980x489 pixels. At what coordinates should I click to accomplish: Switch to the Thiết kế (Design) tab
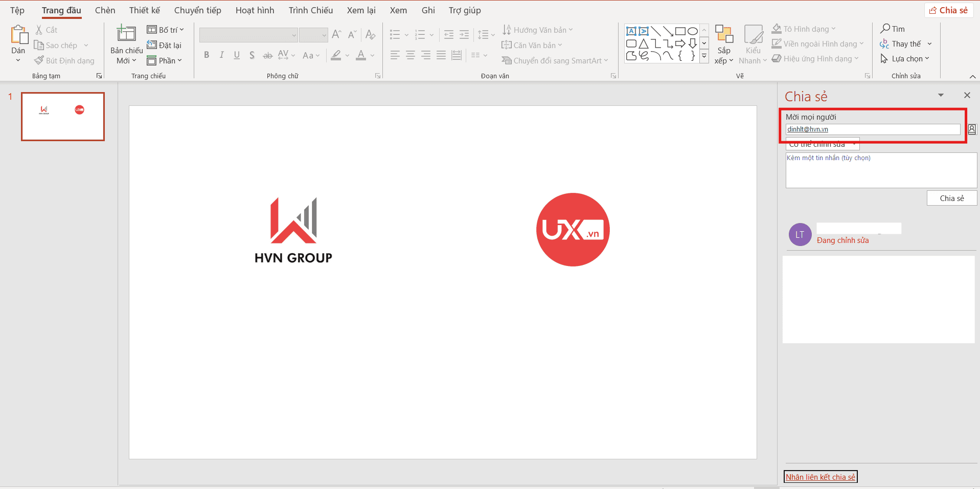[x=144, y=10]
